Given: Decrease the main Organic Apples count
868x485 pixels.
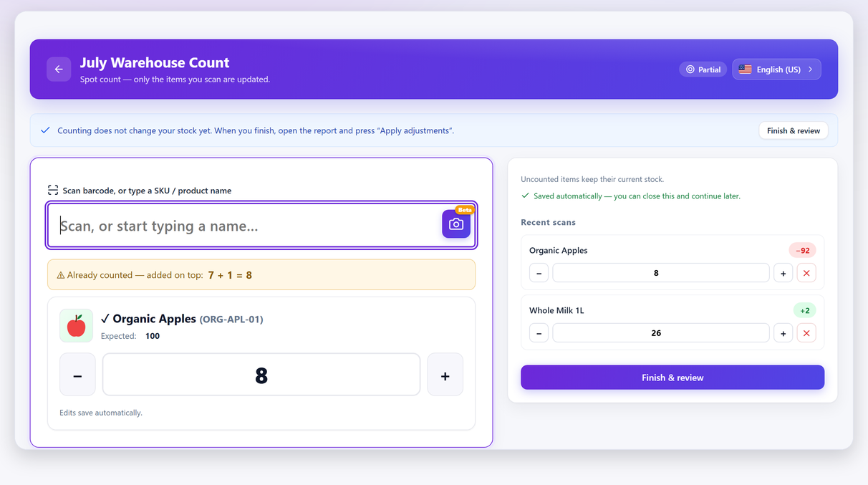Looking at the screenshot, I should click(x=77, y=375).
